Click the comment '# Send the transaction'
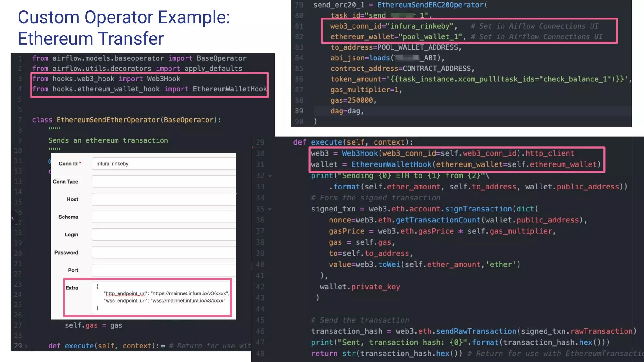 [x=360, y=320]
